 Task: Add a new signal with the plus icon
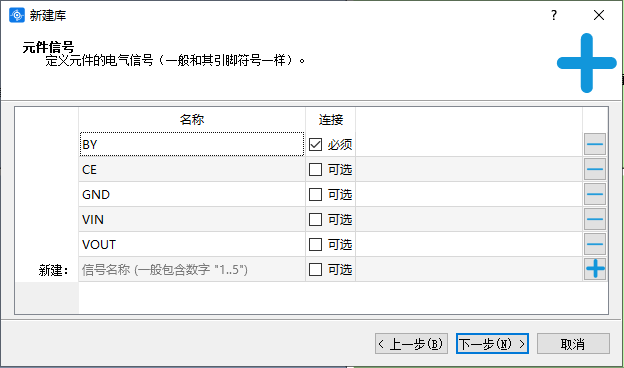click(x=595, y=269)
